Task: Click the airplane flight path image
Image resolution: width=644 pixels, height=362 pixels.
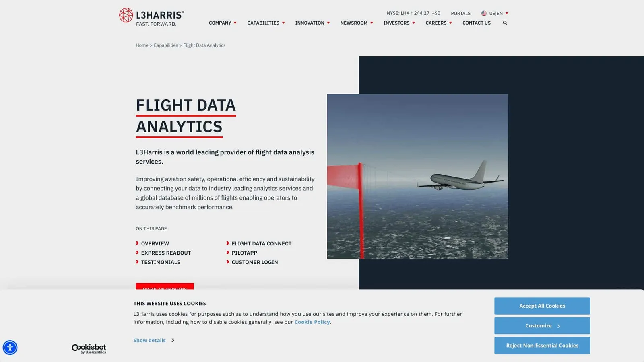Action: [x=417, y=176]
